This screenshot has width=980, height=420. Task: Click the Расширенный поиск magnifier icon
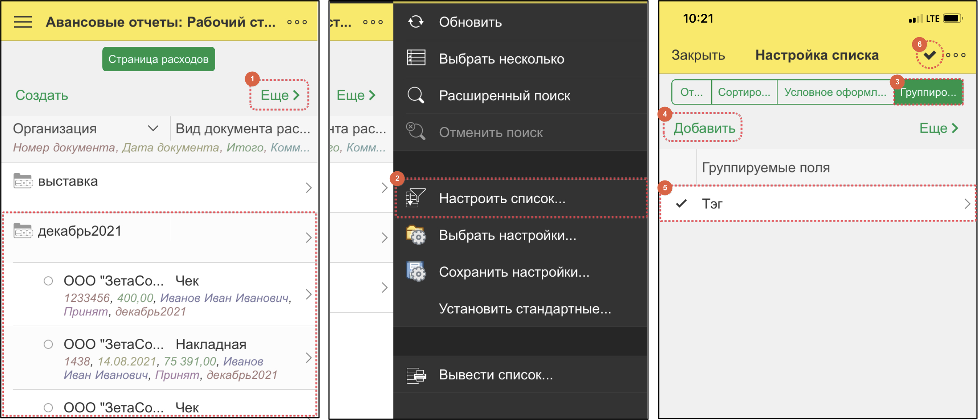(x=416, y=95)
